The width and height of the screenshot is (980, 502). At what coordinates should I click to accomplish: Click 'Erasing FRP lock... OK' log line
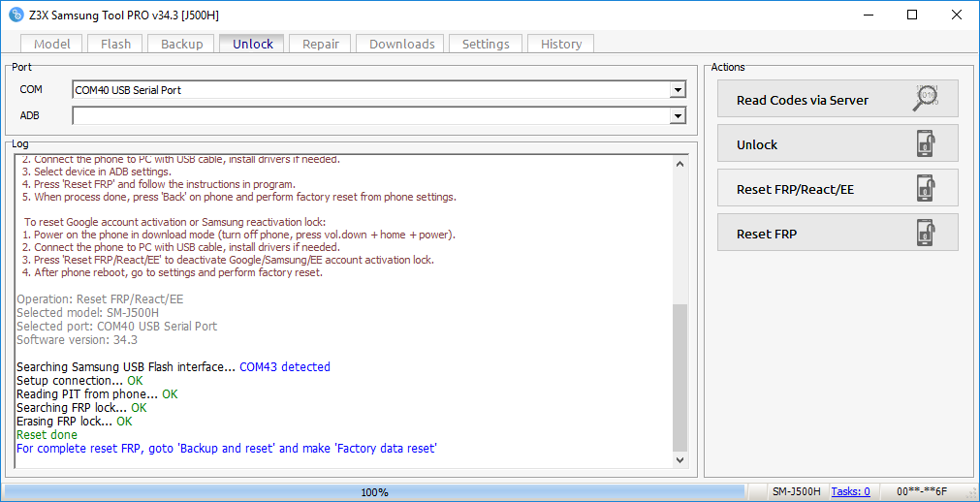coord(75,422)
